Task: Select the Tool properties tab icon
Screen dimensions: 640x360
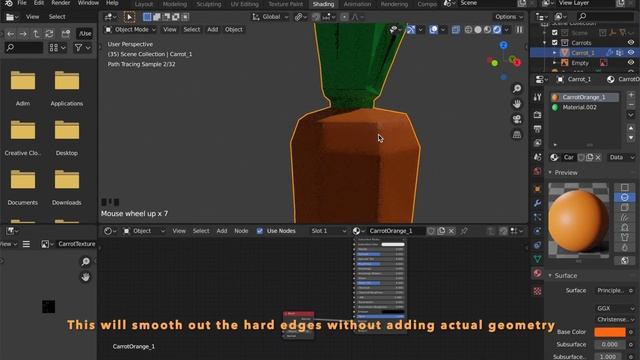Action: 538,97
